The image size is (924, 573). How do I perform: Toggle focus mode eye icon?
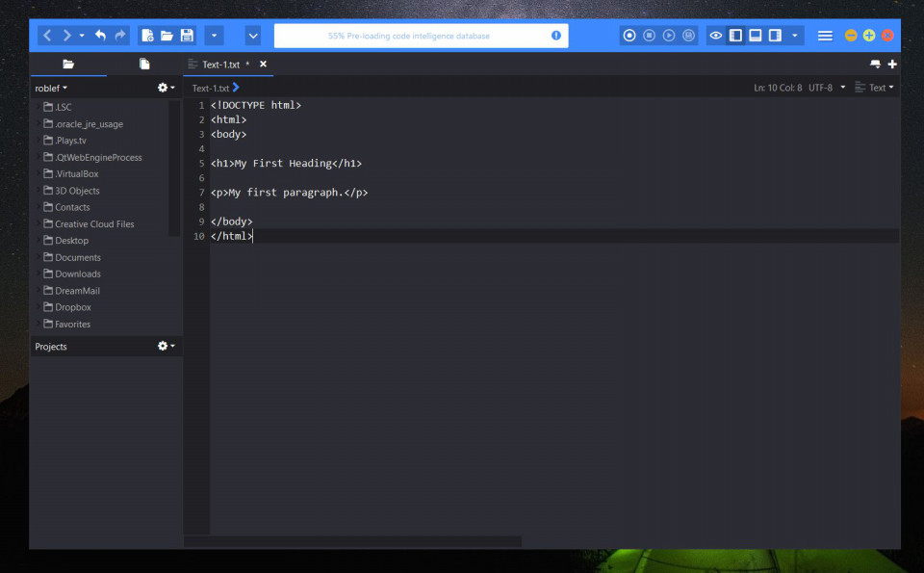point(715,36)
